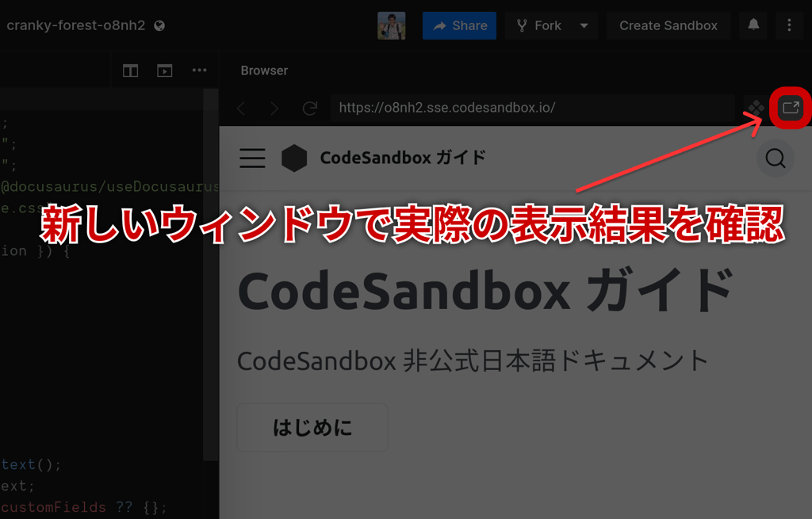
Task: Select the split editor layout icon
Action: pos(130,70)
